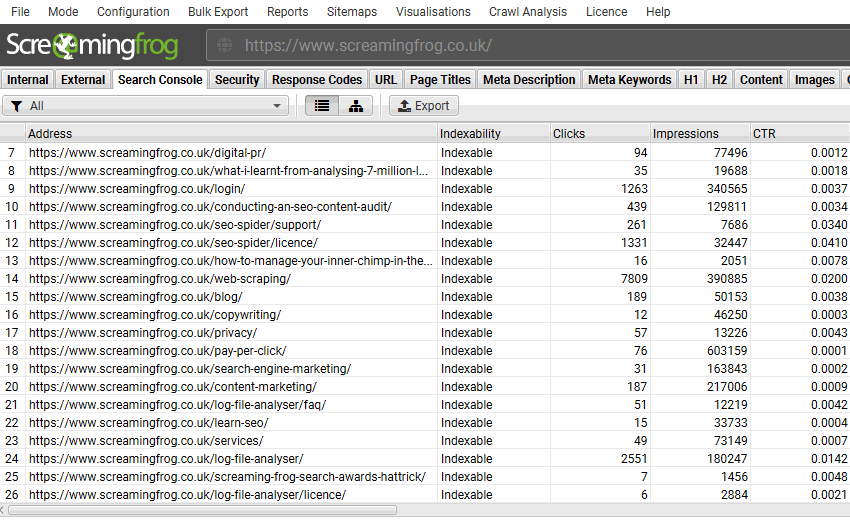The width and height of the screenshot is (850, 520).
Task: Switch to the External tab
Action: point(83,80)
